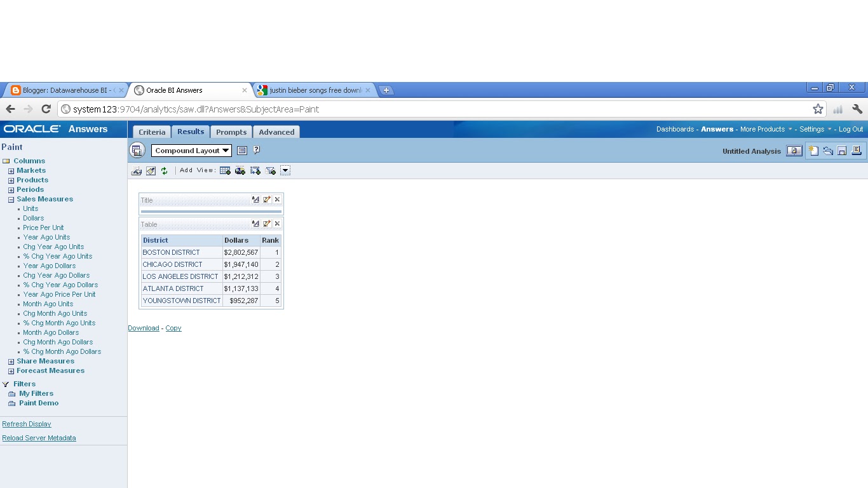Bookmark page with the star icon
This screenshot has height=488, width=868.
(x=818, y=109)
